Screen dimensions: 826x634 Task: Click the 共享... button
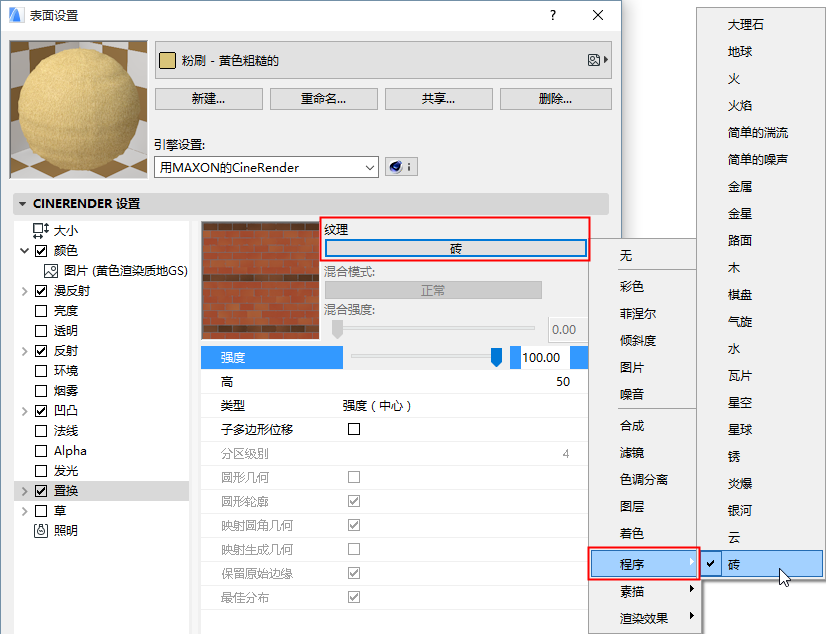pos(438,98)
